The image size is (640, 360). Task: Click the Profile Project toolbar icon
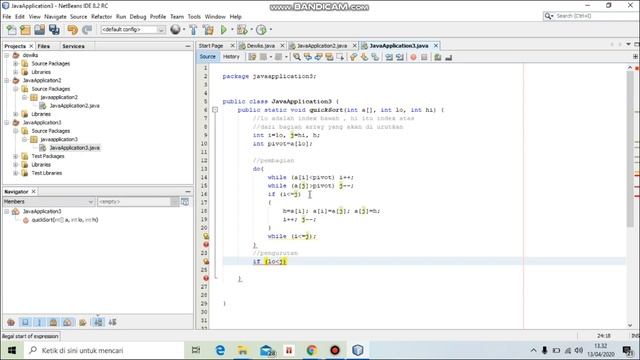[x=261, y=30]
